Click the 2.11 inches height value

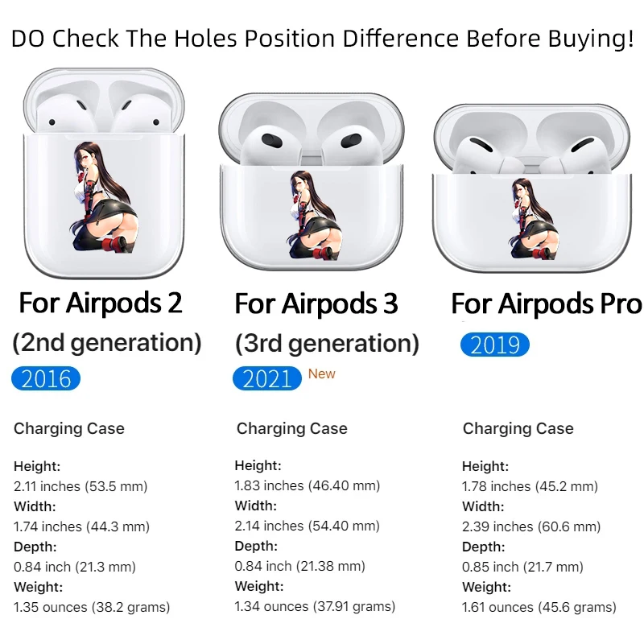[80, 486]
